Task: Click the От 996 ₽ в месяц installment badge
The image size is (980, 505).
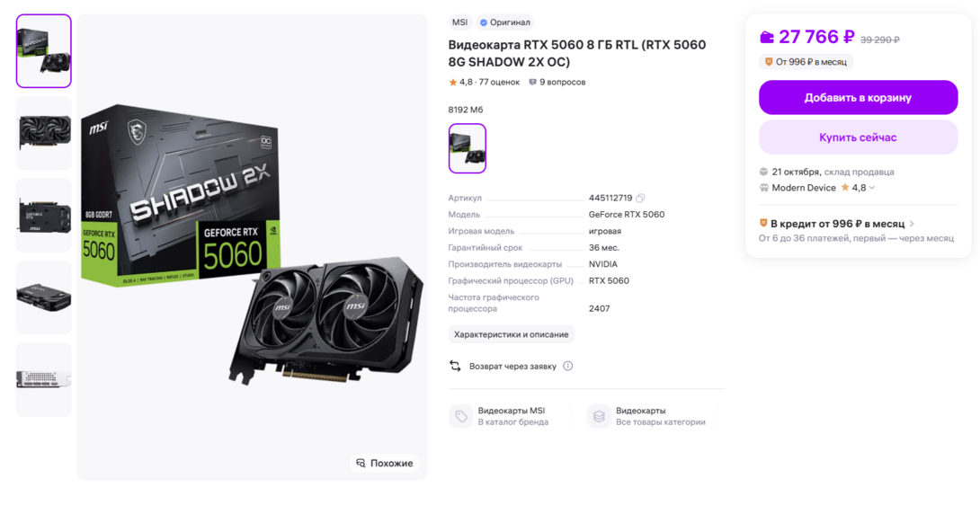Action: coord(806,62)
